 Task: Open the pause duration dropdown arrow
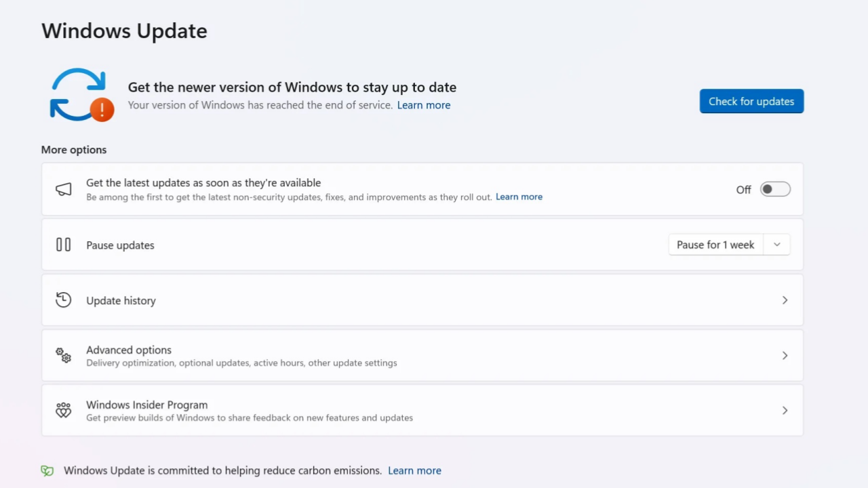tap(777, 245)
